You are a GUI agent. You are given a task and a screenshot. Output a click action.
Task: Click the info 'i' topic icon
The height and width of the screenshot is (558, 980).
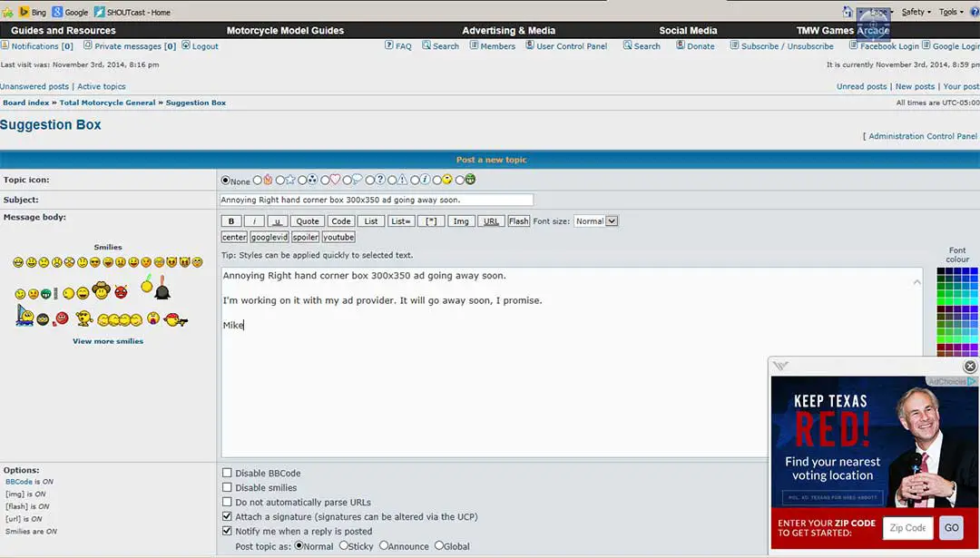click(x=425, y=180)
